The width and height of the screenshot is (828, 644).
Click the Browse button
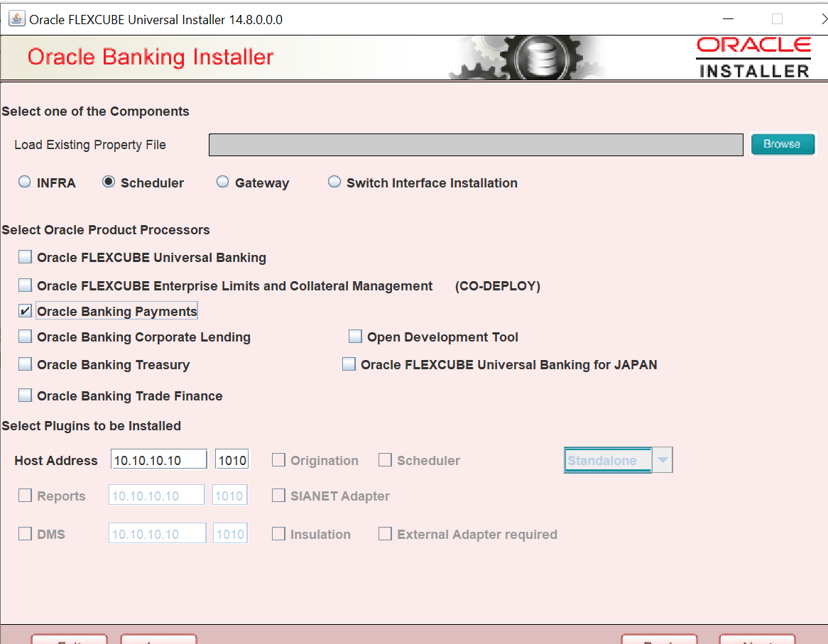click(x=783, y=144)
